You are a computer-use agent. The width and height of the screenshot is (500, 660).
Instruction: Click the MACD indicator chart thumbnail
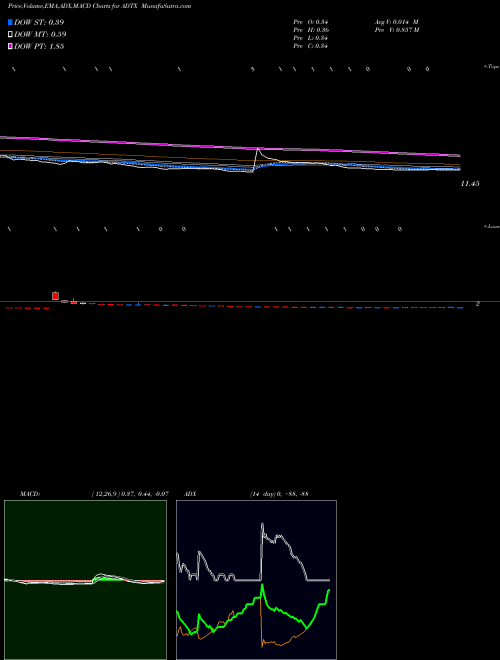point(85,580)
